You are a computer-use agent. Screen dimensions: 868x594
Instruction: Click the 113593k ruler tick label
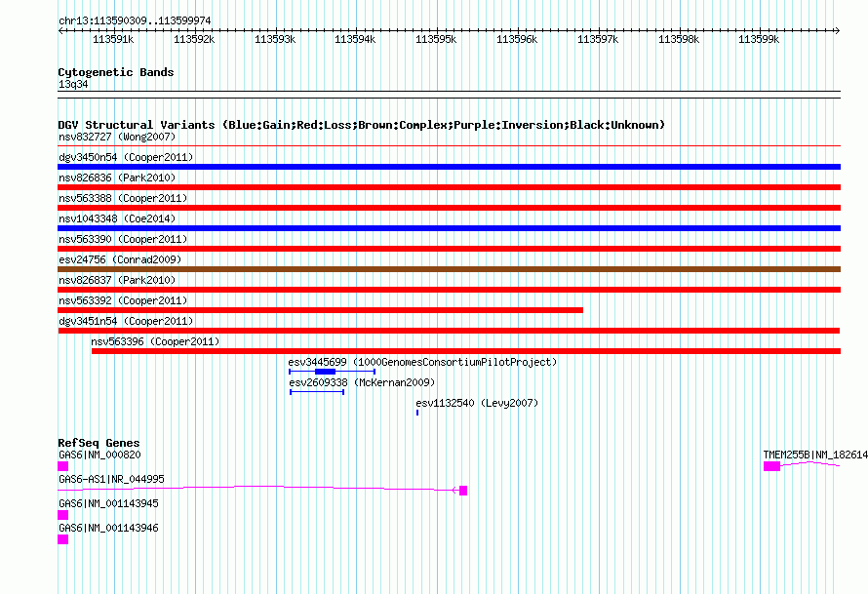click(x=275, y=40)
